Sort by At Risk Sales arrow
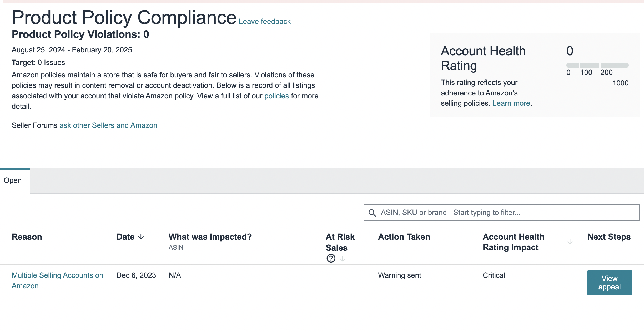 [x=343, y=259]
